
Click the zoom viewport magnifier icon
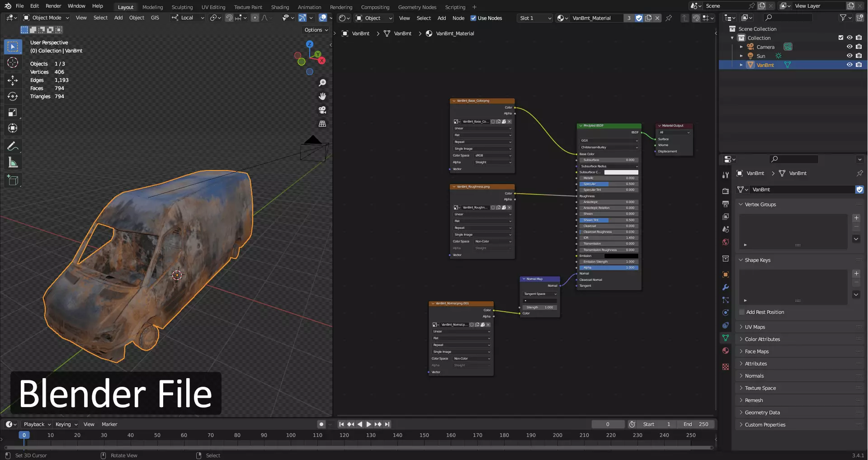[x=322, y=83]
